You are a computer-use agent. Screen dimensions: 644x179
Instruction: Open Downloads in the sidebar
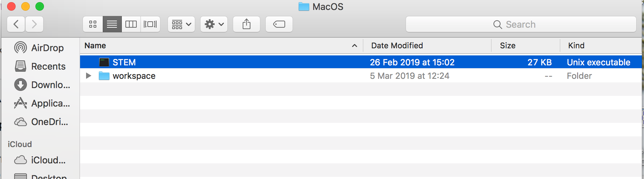point(50,85)
